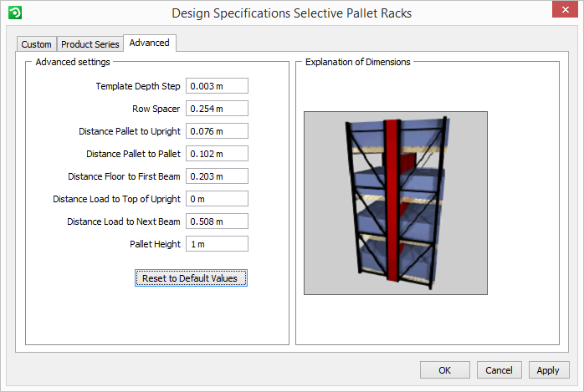The width and height of the screenshot is (584, 392).
Task: Edit the Distance Load to Next Beam value
Action: pos(217,221)
